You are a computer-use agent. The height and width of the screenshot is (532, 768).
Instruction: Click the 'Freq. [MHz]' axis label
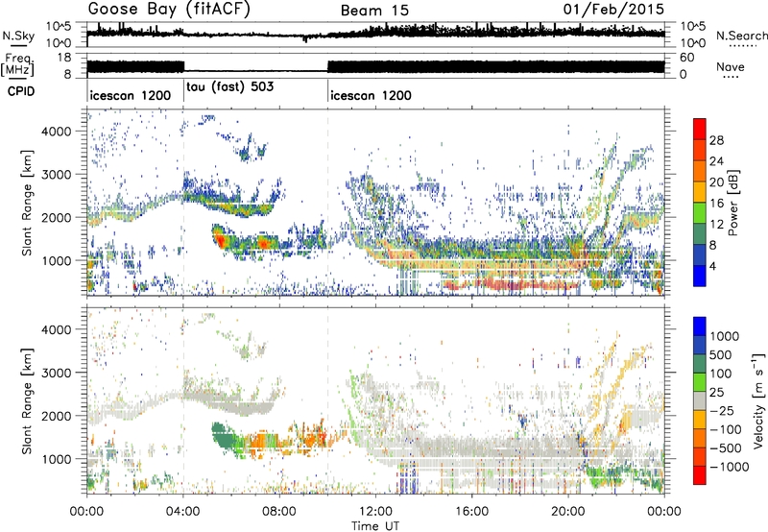tap(18, 65)
